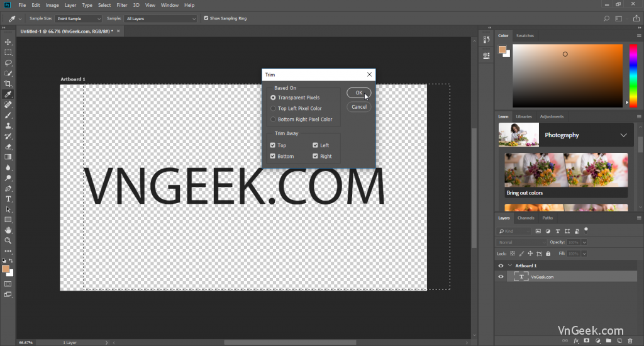Select the Eraser tool
Viewport: 644px width, 346px height.
[x=8, y=147]
